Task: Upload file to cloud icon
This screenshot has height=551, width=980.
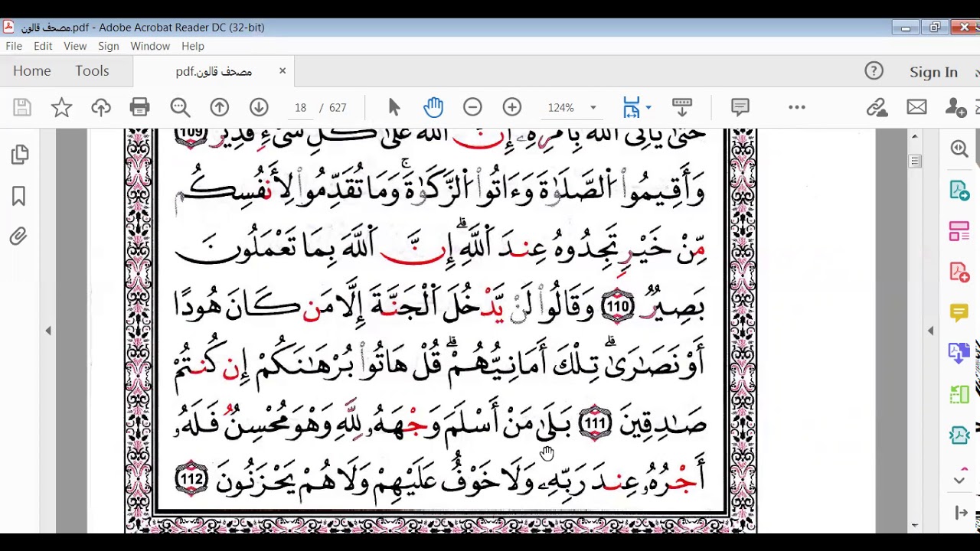Action: pos(100,107)
